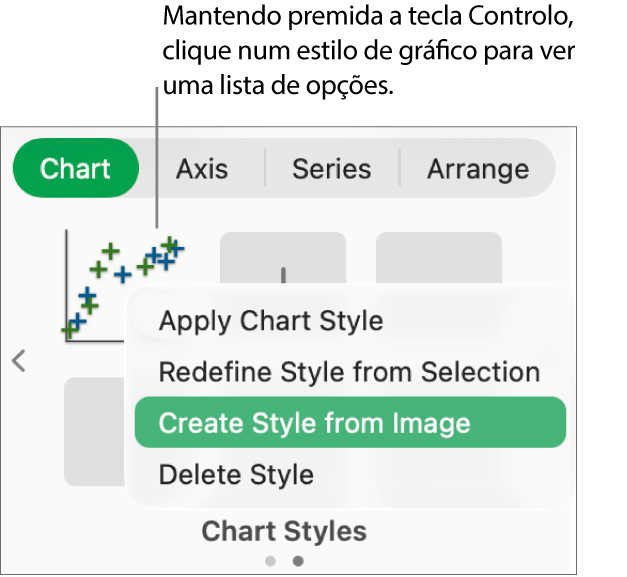Viewport: 627px width, 577px height.
Task: Click lowest green plus marker at scatter origin
Action: 70,329
